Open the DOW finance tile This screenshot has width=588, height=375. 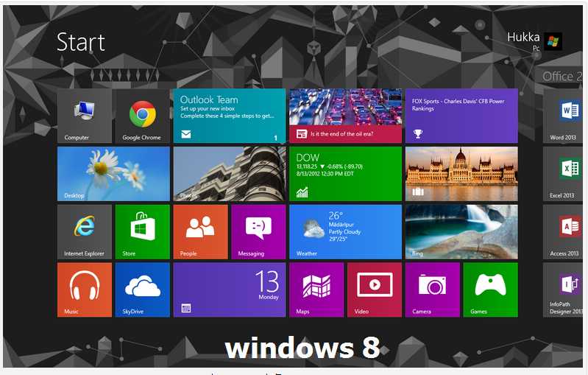pos(345,174)
